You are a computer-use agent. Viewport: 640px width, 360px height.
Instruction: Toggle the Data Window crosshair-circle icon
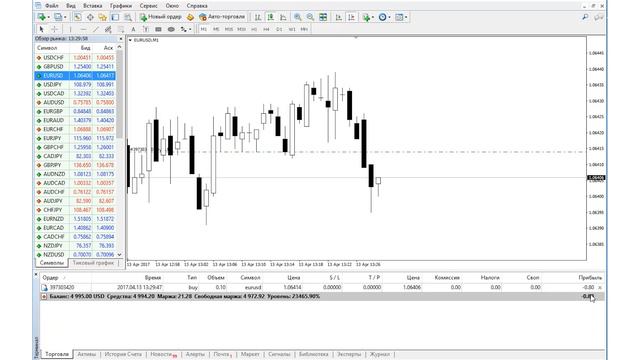coord(90,17)
